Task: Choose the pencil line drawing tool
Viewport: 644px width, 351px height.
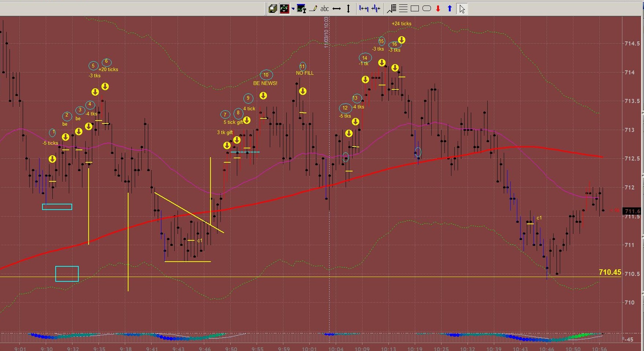Action: pyautogui.click(x=313, y=8)
